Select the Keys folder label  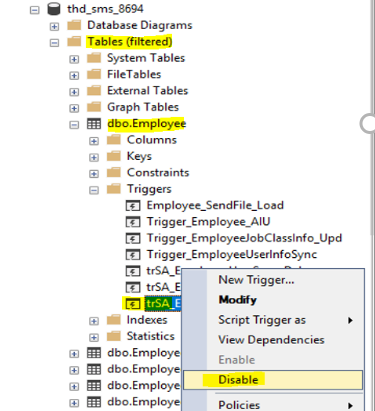pyautogui.click(x=139, y=156)
